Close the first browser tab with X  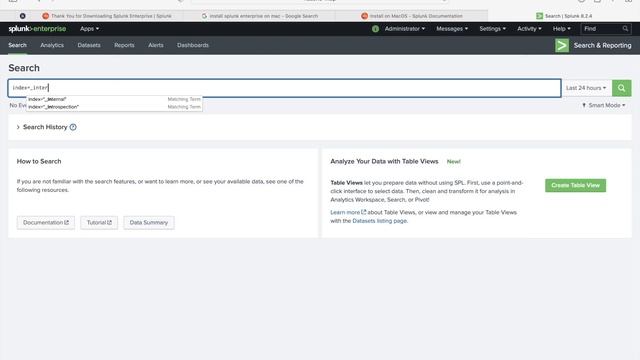point(22,16)
